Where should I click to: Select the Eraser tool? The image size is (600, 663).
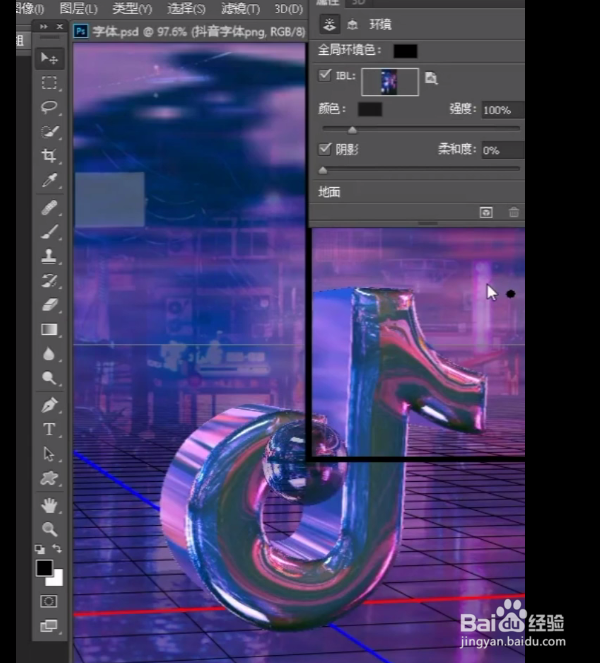pyautogui.click(x=49, y=305)
